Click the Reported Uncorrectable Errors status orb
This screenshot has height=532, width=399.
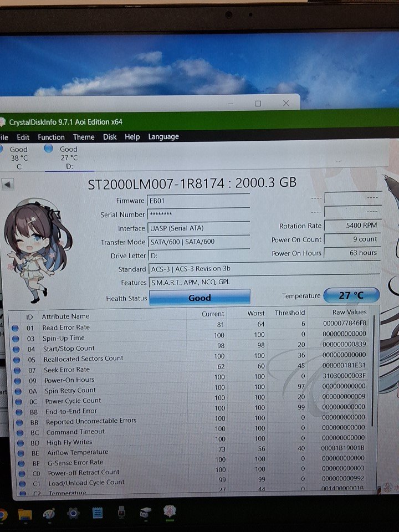tap(20, 423)
